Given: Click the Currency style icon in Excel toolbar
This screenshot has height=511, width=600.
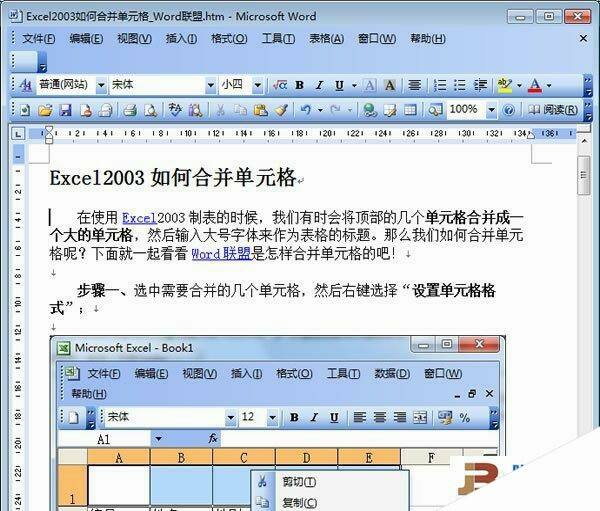Looking at the screenshot, I should tap(444, 417).
